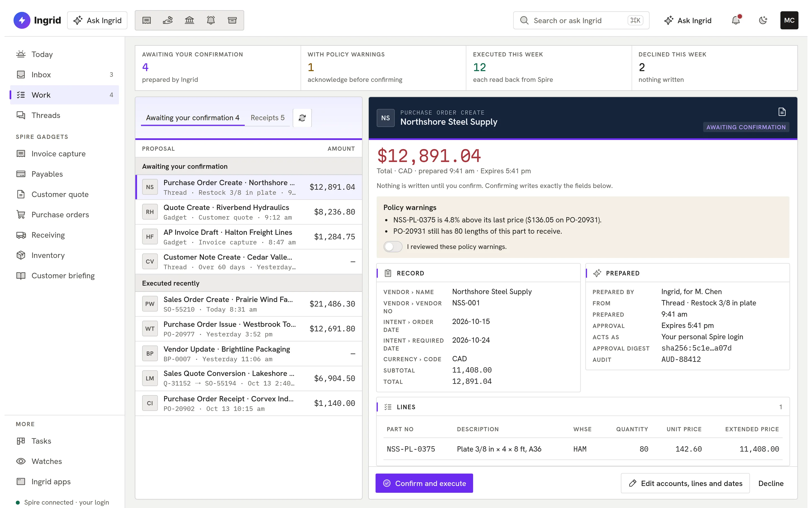This screenshot has height=508, width=812.
Task: Click the archive box toolbar icon
Action: click(232, 21)
